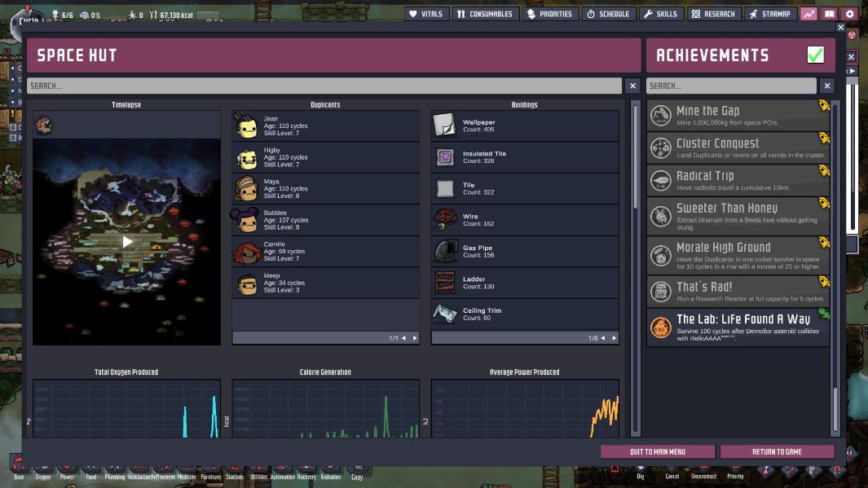Click the Maya Age: 110 cycles row
The image size is (868, 488).
pyautogui.click(x=325, y=189)
